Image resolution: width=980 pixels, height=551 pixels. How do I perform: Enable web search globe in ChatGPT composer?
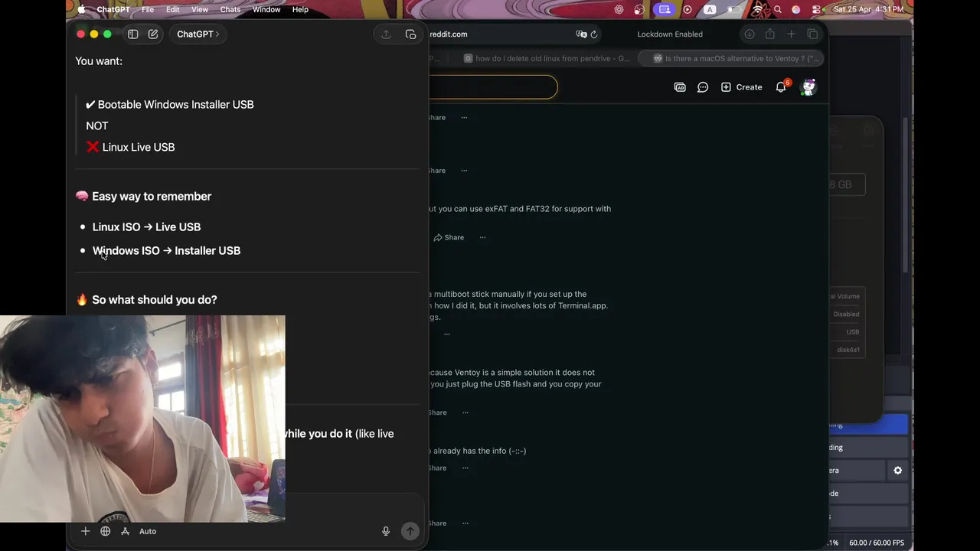105,531
